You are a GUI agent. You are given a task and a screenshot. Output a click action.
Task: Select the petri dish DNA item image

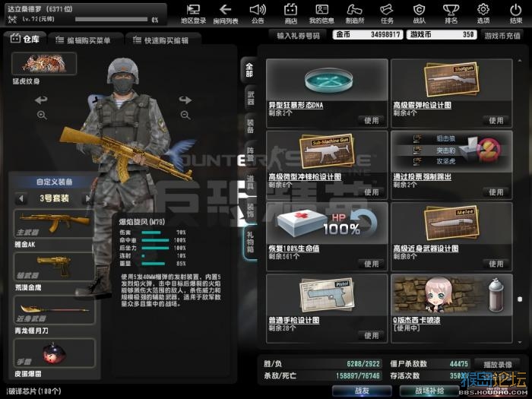coord(327,80)
